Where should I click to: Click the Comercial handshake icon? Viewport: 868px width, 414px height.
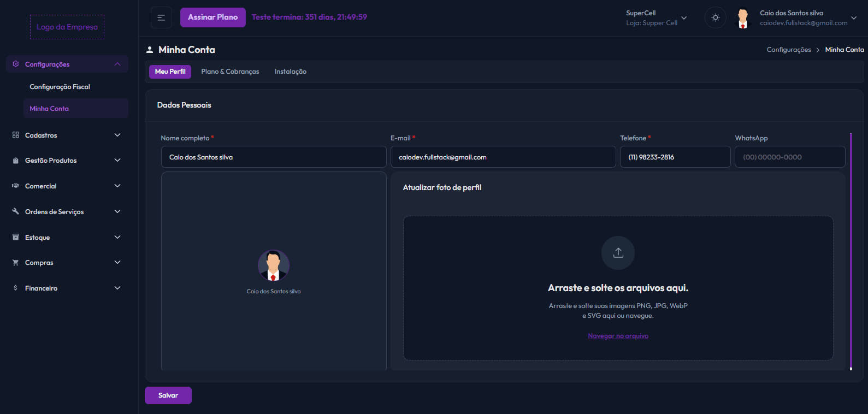click(x=15, y=186)
